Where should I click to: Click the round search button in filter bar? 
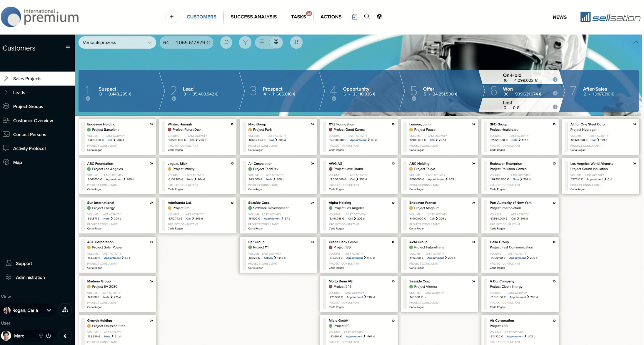tap(226, 42)
